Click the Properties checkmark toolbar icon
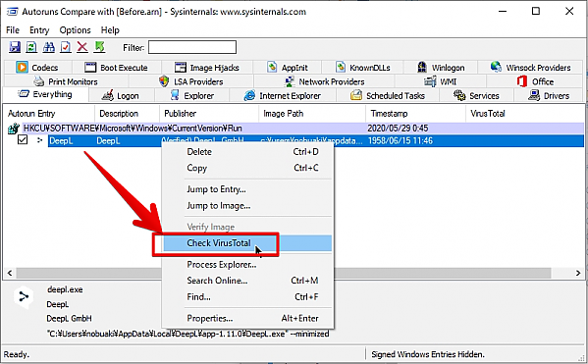Screen dimensions: 588x364 pyautogui.click(x=65, y=47)
